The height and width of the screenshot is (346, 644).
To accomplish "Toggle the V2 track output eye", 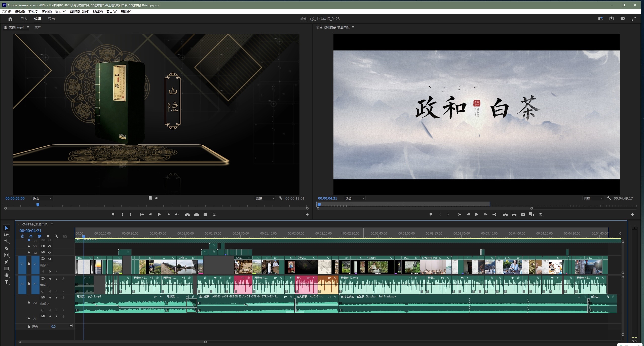I will (50, 252).
